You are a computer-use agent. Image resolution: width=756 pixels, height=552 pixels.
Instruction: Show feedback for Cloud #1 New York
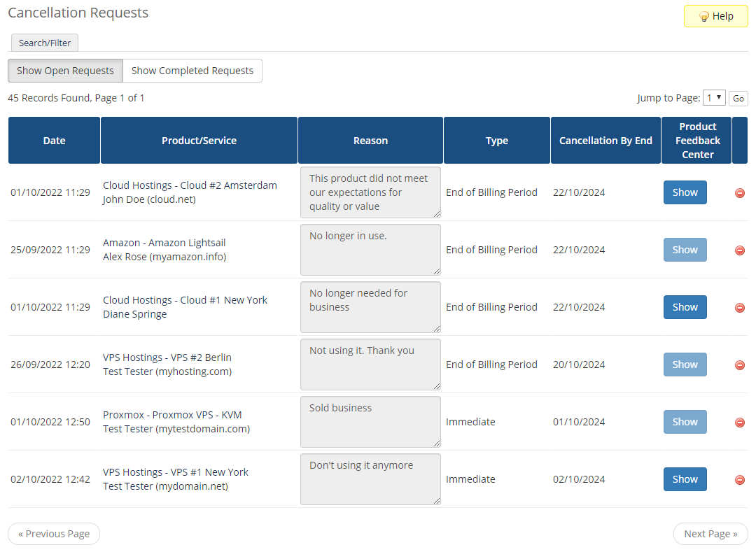685,307
